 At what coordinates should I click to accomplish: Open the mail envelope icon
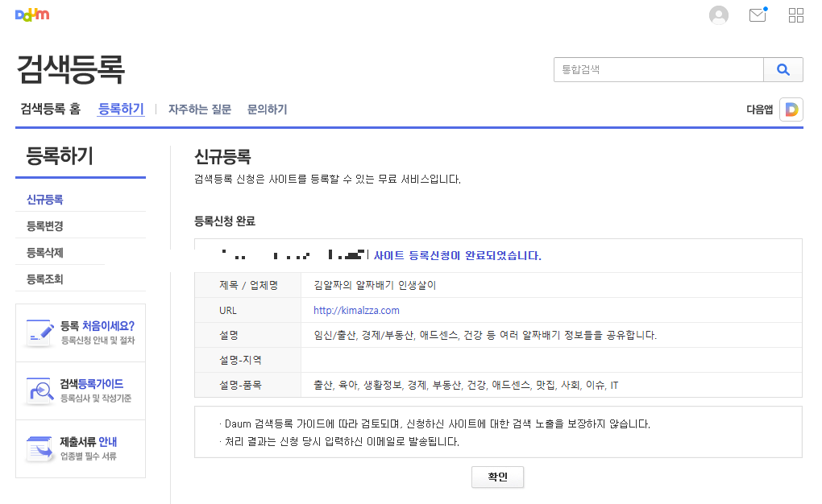pos(757,14)
